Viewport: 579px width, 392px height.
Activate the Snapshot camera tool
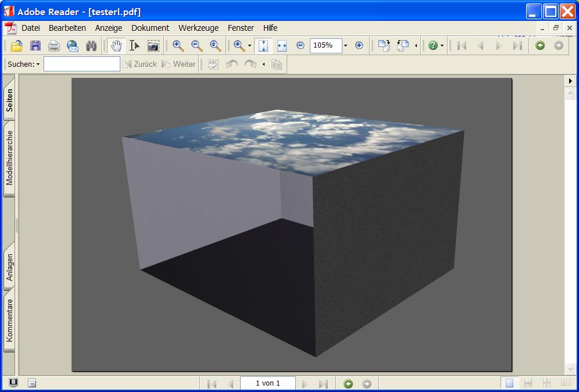pyautogui.click(x=153, y=46)
